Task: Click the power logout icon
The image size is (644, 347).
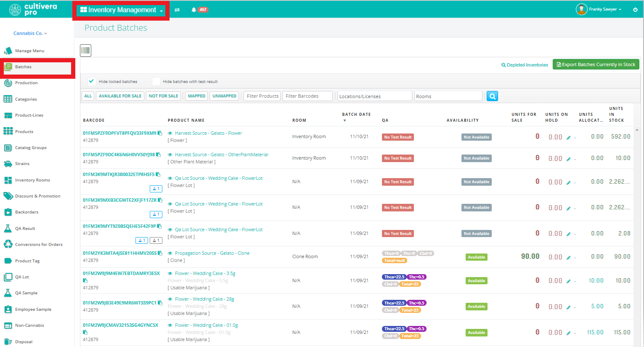Action: (635, 9)
